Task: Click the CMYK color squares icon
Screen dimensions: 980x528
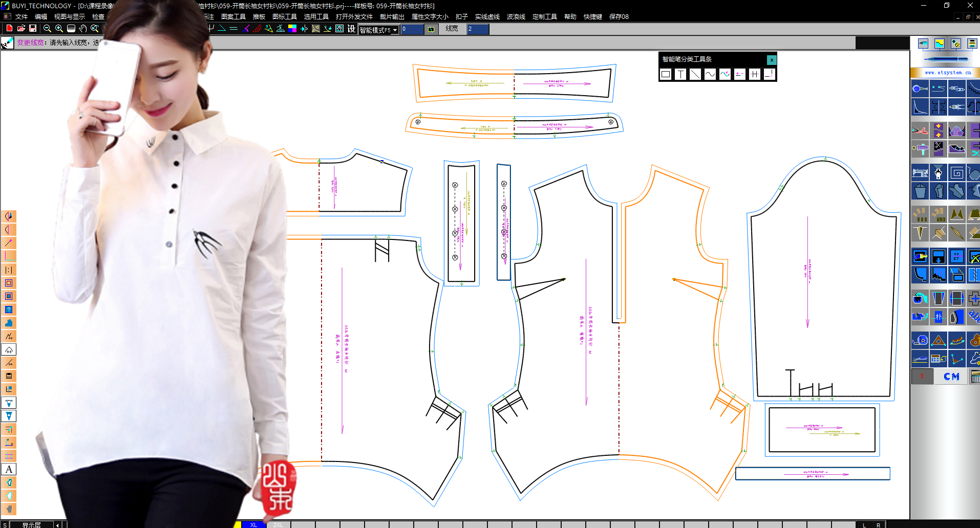Action: click(292, 29)
